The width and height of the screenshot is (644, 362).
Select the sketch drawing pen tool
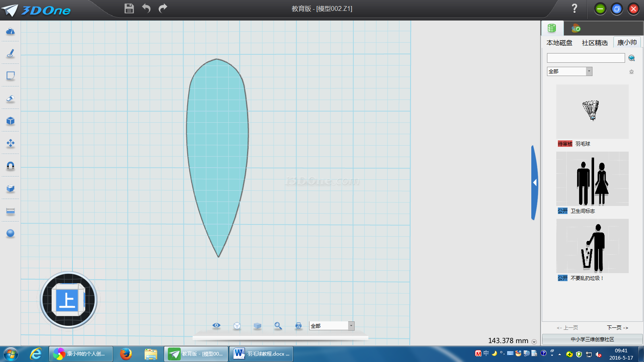click(10, 53)
